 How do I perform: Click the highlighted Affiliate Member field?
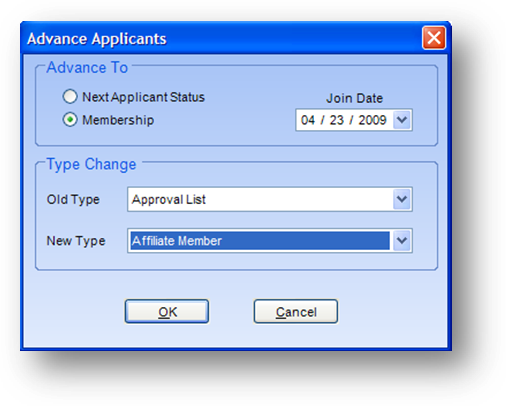click(259, 240)
